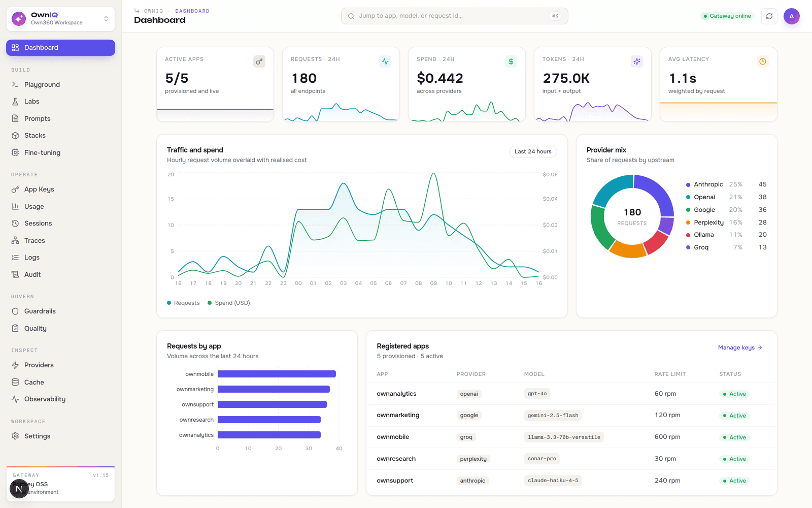Click the '180 REQUESTS' donut center
This screenshot has width=812, height=508.
(x=632, y=216)
